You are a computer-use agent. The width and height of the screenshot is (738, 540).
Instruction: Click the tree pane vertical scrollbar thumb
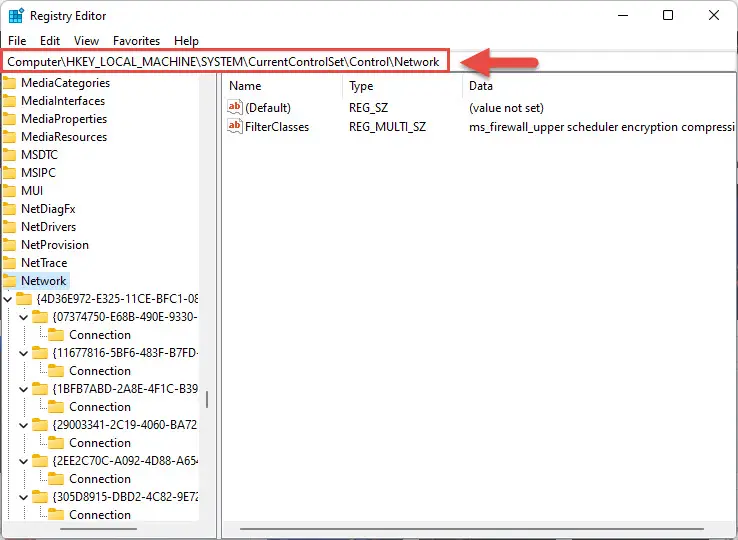pyautogui.click(x=207, y=400)
